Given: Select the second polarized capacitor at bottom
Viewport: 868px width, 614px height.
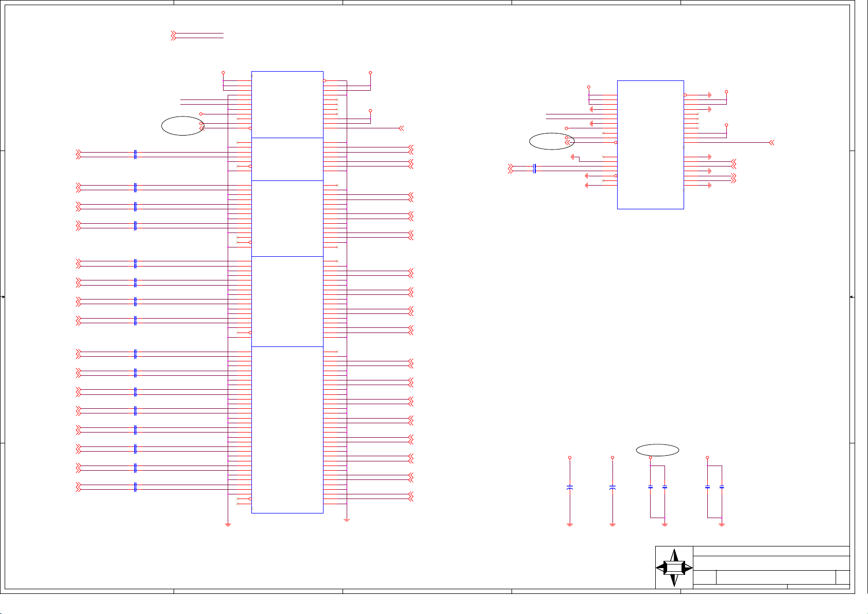Looking at the screenshot, I should 612,487.
